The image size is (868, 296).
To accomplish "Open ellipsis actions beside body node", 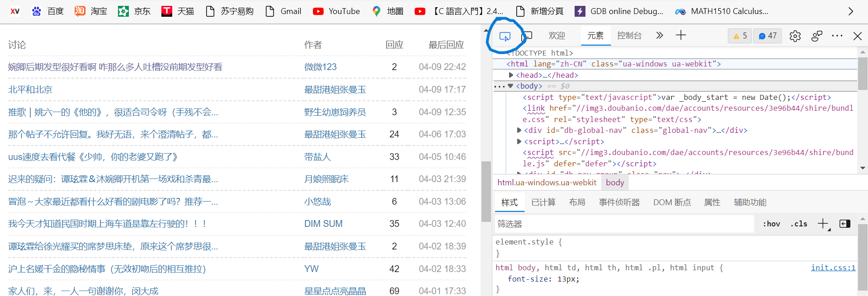I will click(x=499, y=86).
